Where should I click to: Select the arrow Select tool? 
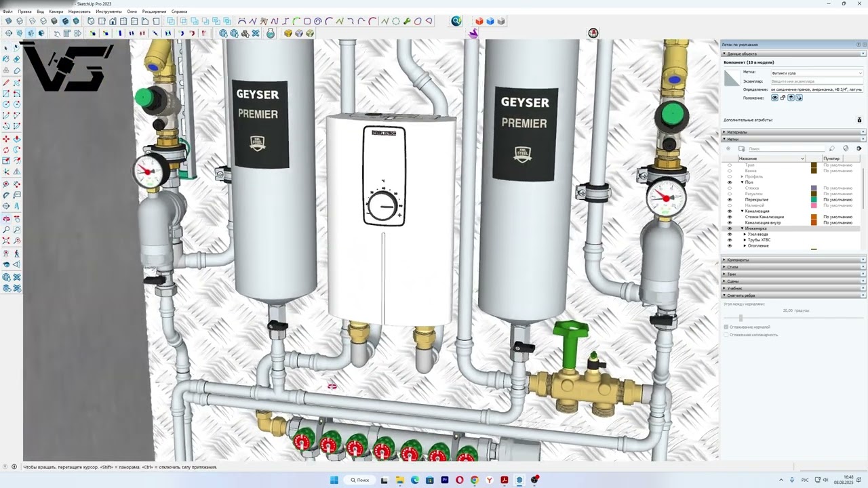pyautogui.click(x=6, y=47)
